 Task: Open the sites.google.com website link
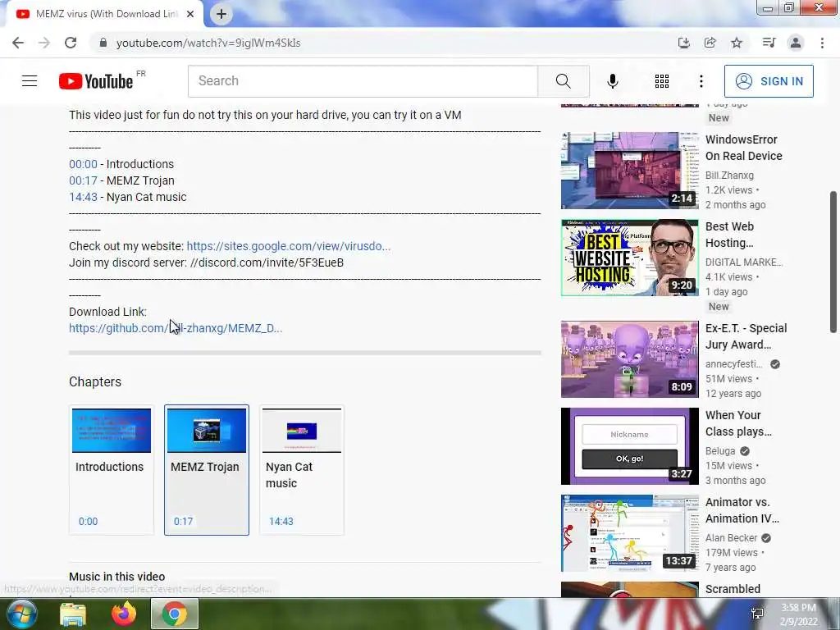pyautogui.click(x=288, y=246)
